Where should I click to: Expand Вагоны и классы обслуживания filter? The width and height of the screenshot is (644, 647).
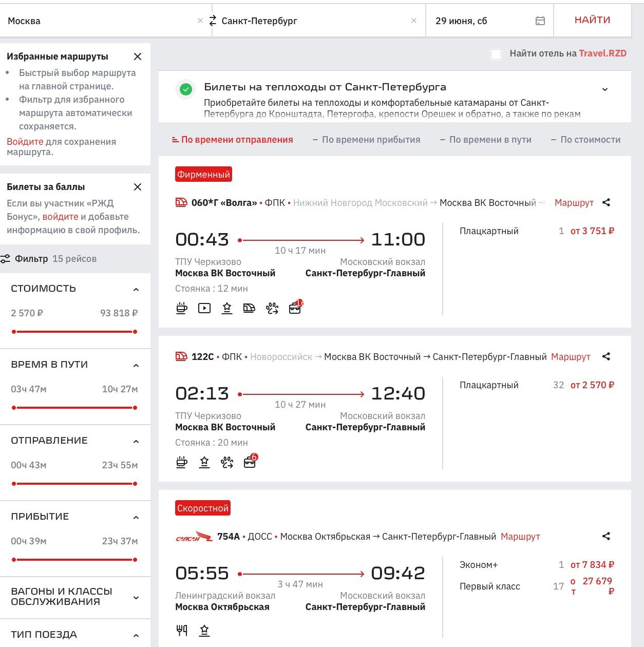coord(136,597)
